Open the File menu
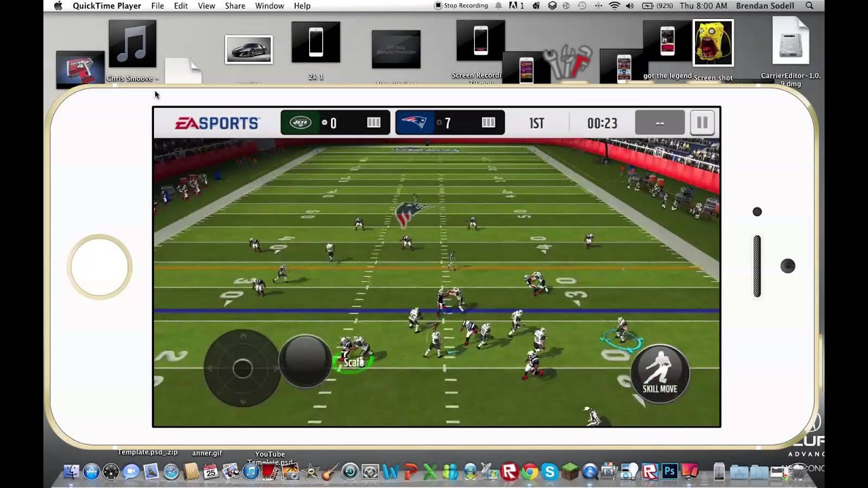 (x=157, y=5)
